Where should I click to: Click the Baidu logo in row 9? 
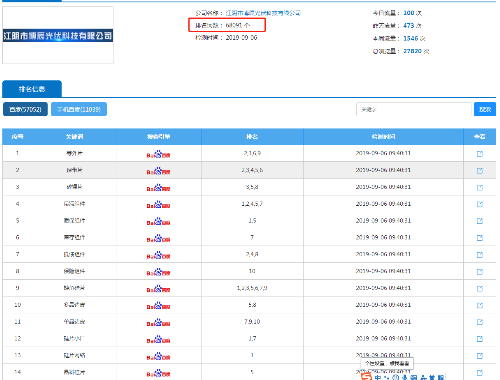coord(158,289)
